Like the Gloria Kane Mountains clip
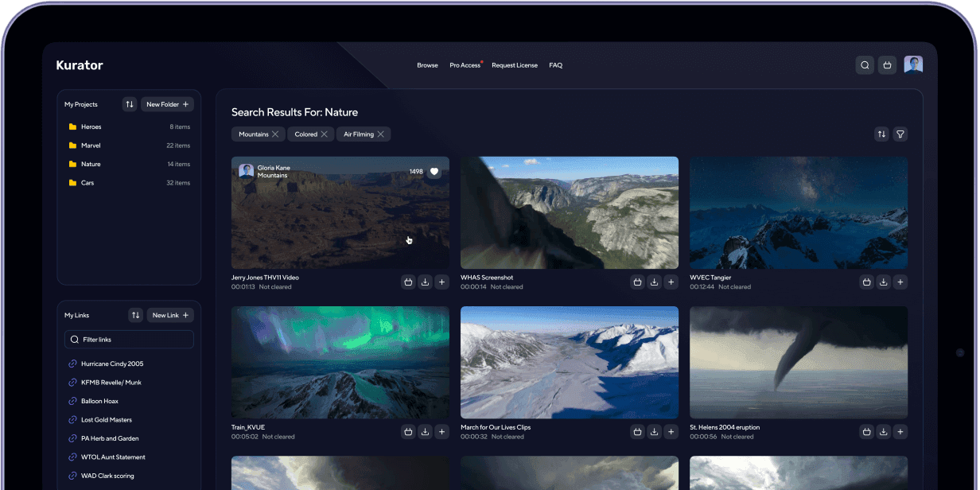 point(434,172)
